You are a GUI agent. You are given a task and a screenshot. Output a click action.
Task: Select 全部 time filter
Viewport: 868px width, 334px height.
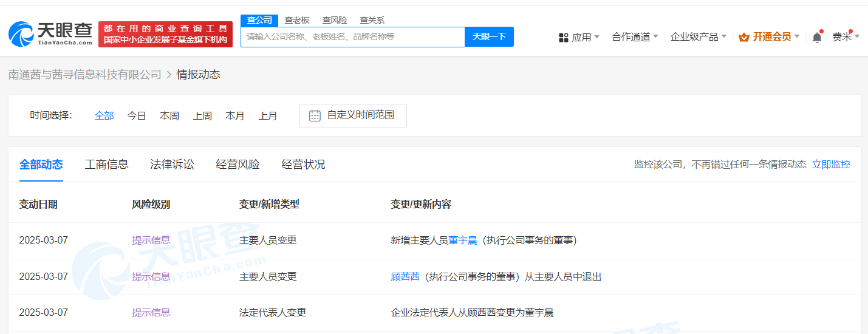(x=104, y=115)
